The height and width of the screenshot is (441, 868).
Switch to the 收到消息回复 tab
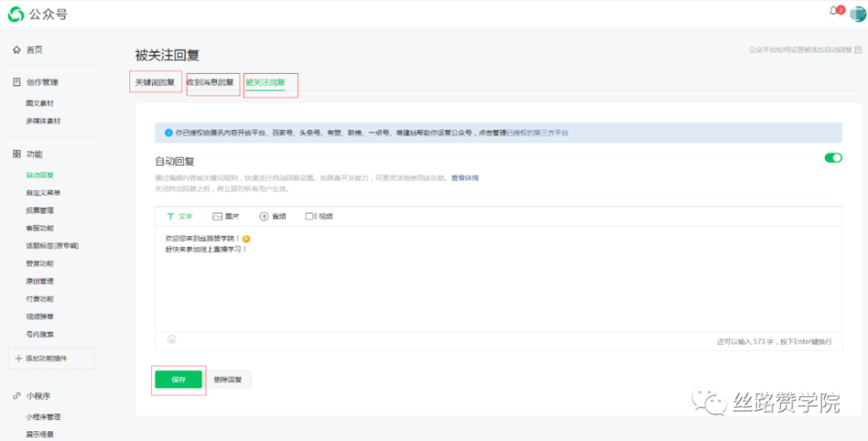(x=210, y=83)
